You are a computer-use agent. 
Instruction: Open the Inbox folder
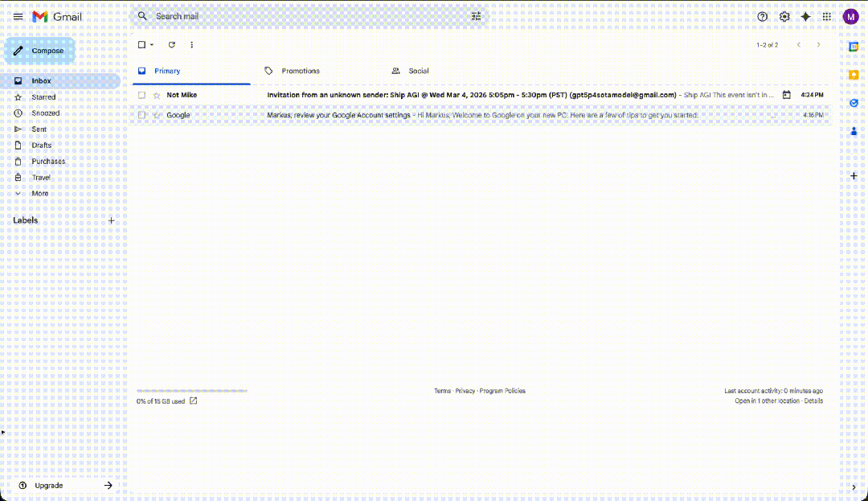pos(61,81)
